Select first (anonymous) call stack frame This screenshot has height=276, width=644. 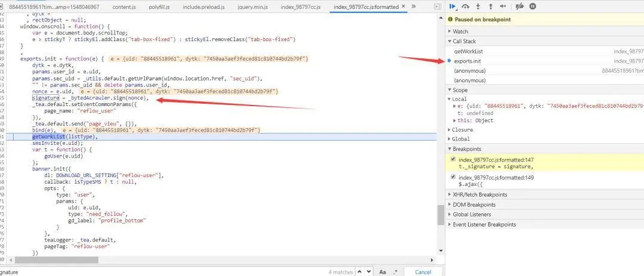[544, 71]
